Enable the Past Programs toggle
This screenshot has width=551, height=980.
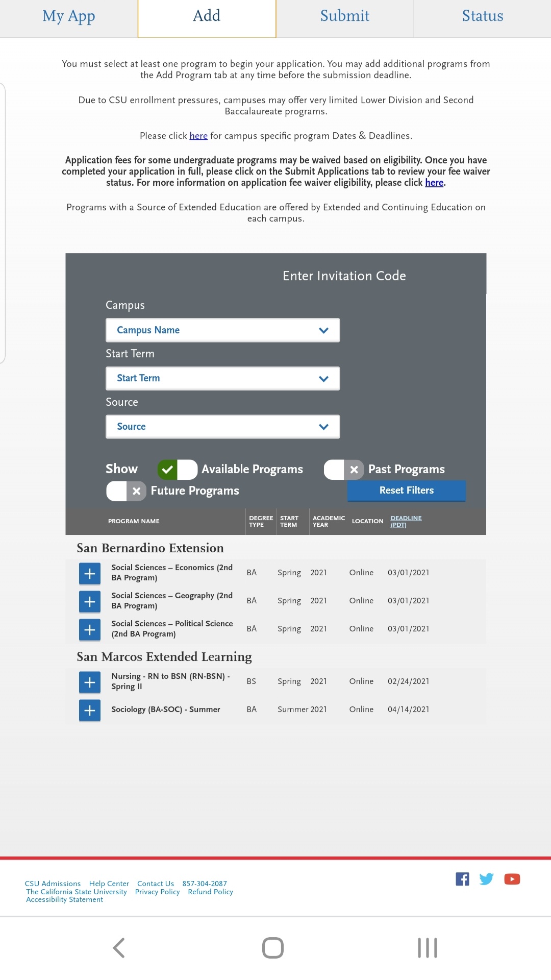pos(344,470)
